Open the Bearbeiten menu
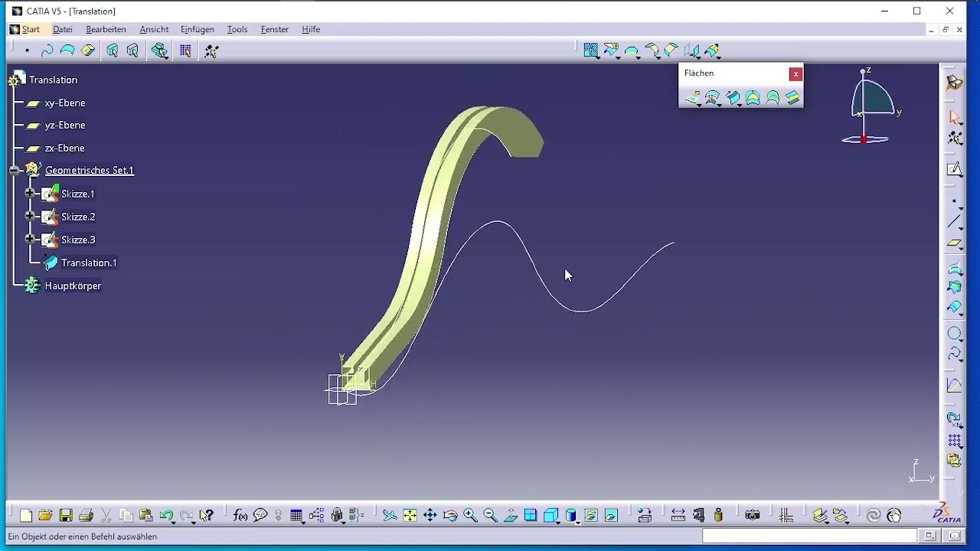980x551 pixels. click(106, 29)
